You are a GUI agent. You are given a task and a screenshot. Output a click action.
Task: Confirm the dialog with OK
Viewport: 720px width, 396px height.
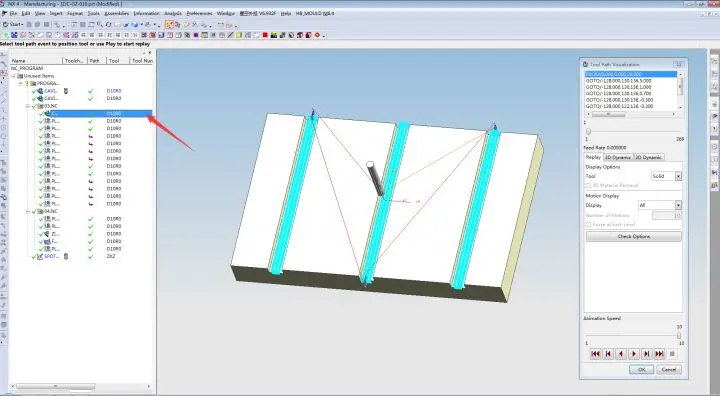tap(641, 369)
